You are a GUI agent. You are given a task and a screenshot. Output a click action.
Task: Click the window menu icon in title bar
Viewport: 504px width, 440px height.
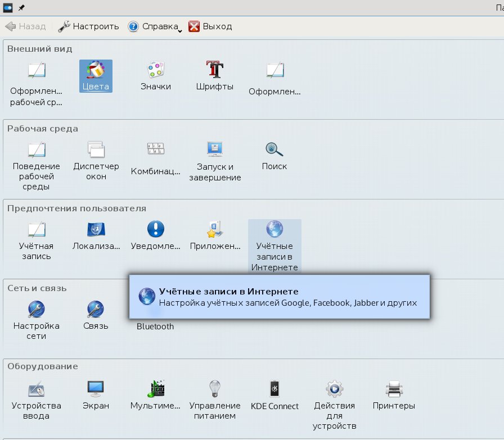pos(8,8)
